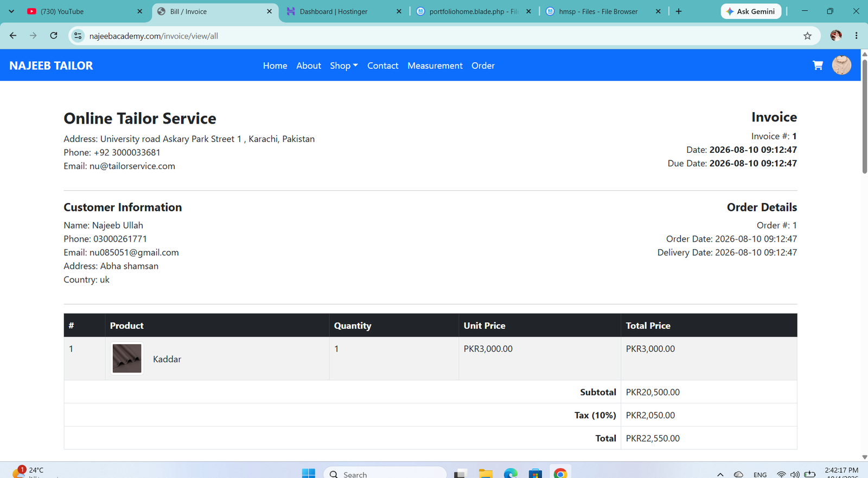Switch to the Dashboard | Hostinger tab
This screenshot has width=868, height=478.
343,11
